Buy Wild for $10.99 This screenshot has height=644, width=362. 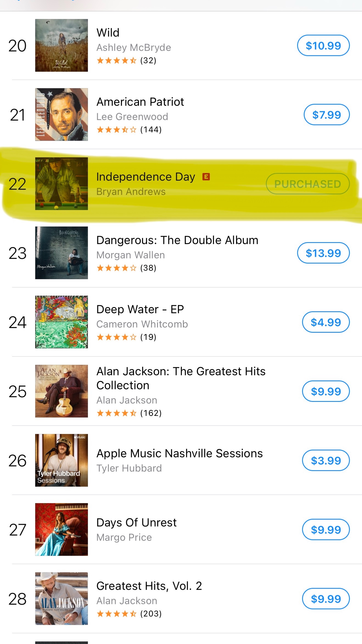pyautogui.click(x=323, y=45)
